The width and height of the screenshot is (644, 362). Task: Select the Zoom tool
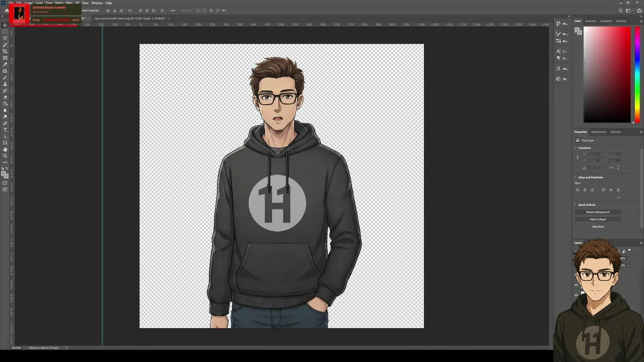point(6,156)
